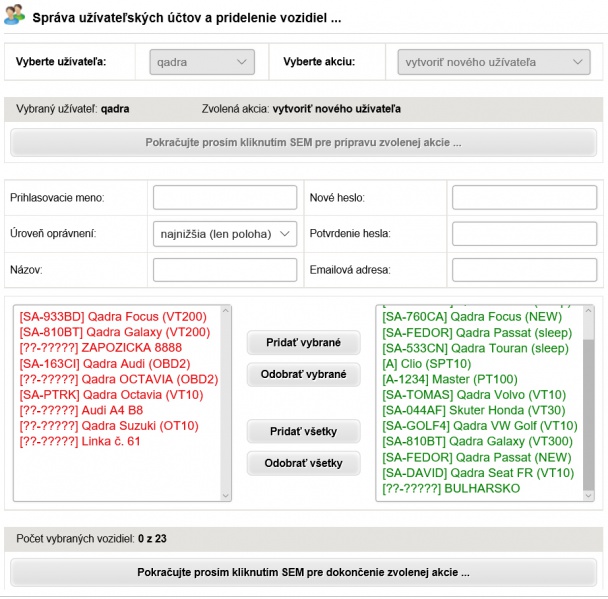Image resolution: width=608 pixels, height=599 pixels.
Task: Open the 'Vyberte akciu' action dropdown
Action: [x=494, y=62]
